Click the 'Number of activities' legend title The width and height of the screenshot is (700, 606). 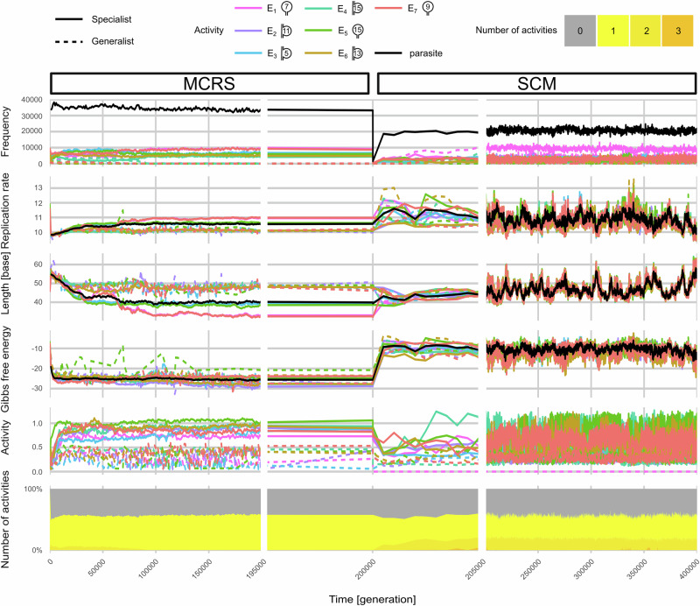pos(516,31)
